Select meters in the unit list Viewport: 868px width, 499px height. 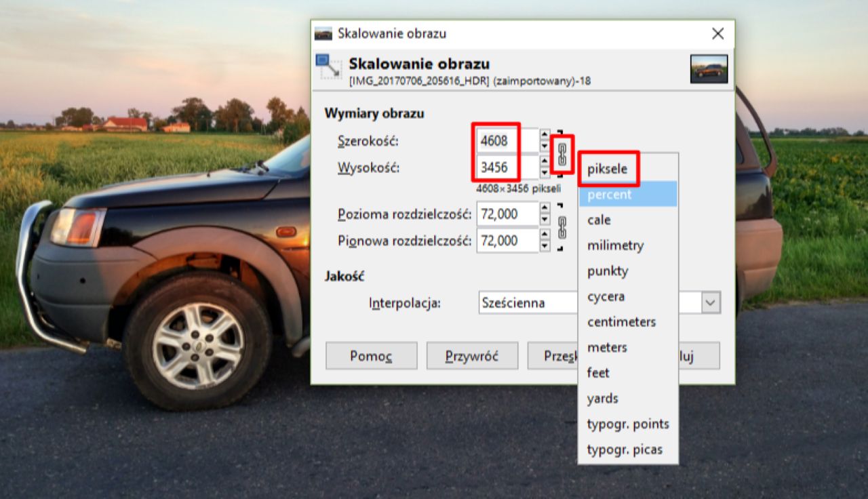tap(628, 347)
